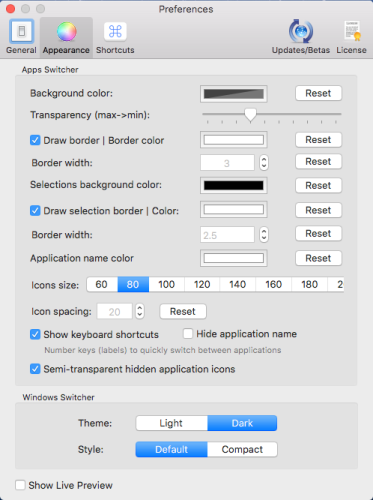Set Icons size to 60

coord(102,284)
